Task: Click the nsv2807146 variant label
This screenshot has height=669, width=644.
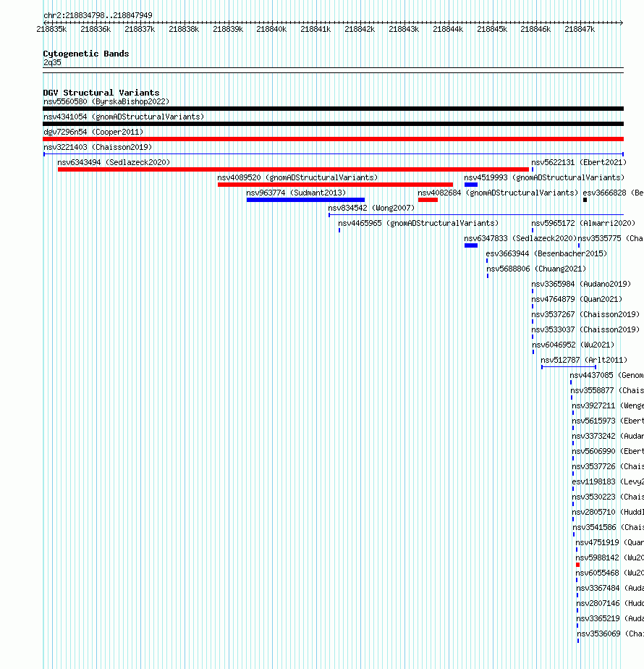Action: [610, 603]
